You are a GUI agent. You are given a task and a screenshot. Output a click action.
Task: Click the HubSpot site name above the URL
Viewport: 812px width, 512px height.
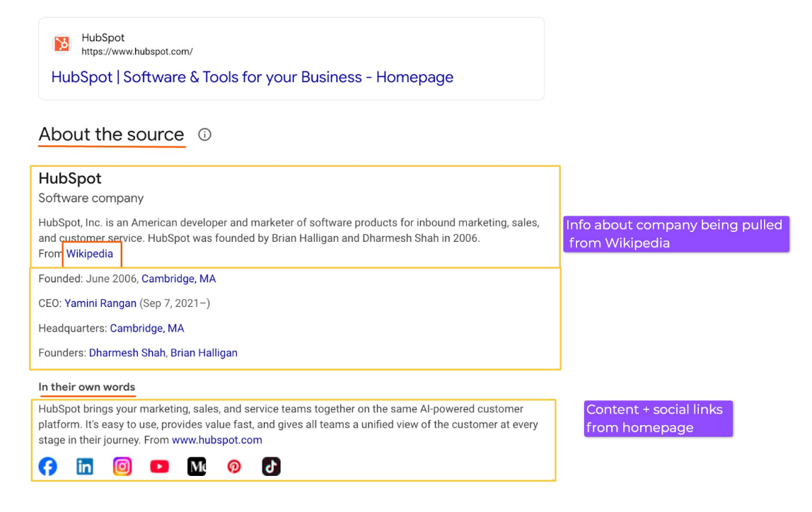pyautogui.click(x=103, y=37)
